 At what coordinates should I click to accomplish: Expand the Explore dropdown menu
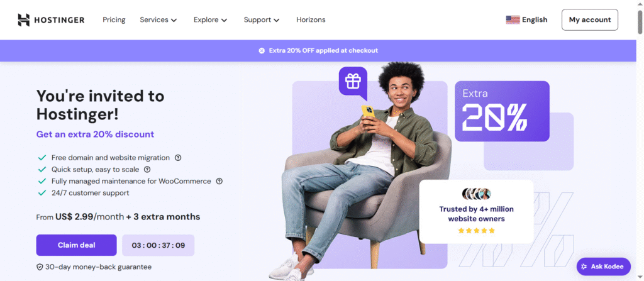(210, 19)
